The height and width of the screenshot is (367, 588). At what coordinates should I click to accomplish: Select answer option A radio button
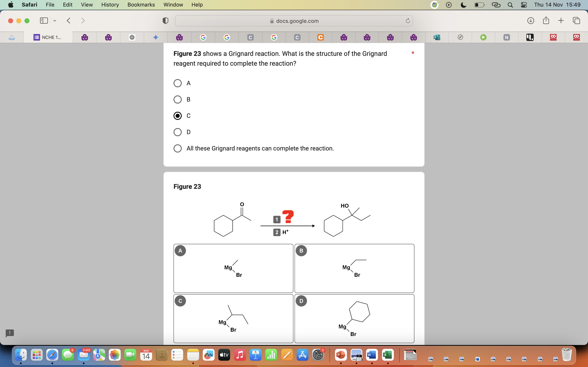[x=177, y=83]
